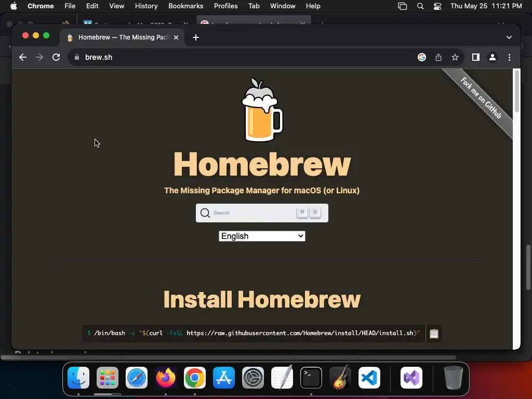Open the Trash from the Dock
The width and height of the screenshot is (532, 399).
(454, 378)
